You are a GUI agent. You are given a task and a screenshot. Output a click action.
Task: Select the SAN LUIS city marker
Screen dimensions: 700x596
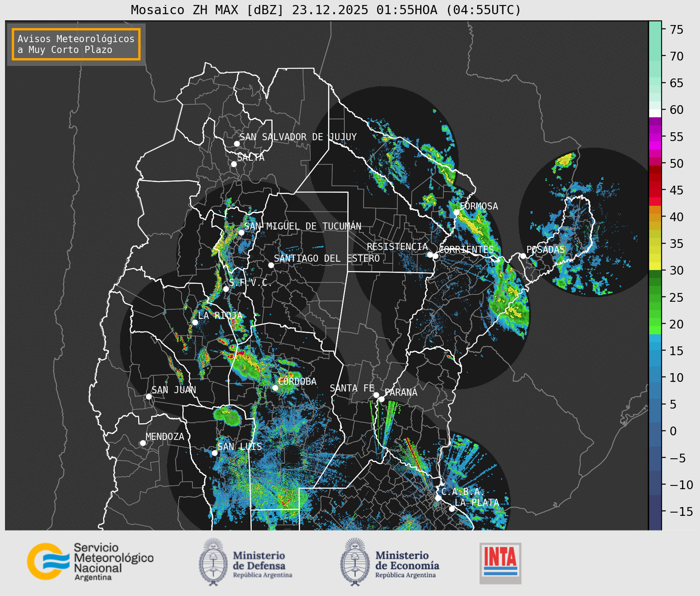[215, 453]
